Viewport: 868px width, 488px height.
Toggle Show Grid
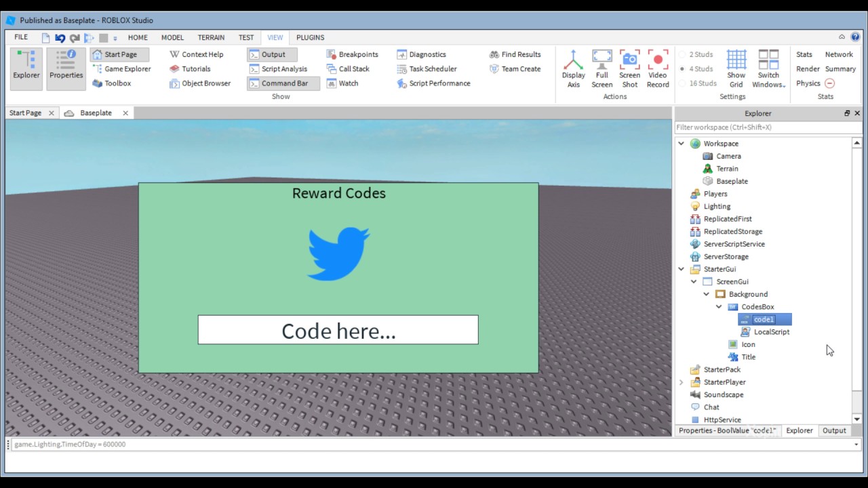(736, 68)
